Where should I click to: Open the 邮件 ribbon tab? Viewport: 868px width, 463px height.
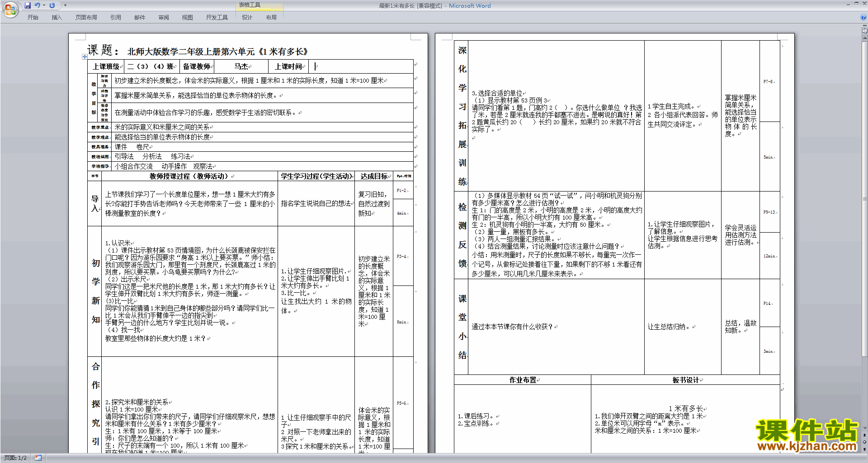140,18
